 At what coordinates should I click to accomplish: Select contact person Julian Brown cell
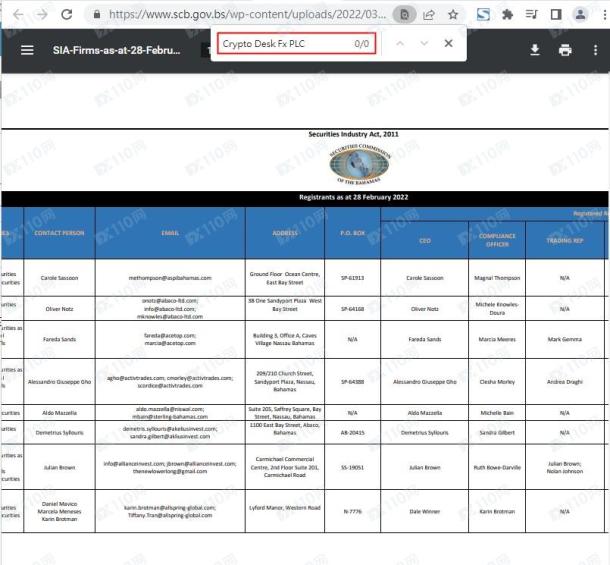coord(59,467)
